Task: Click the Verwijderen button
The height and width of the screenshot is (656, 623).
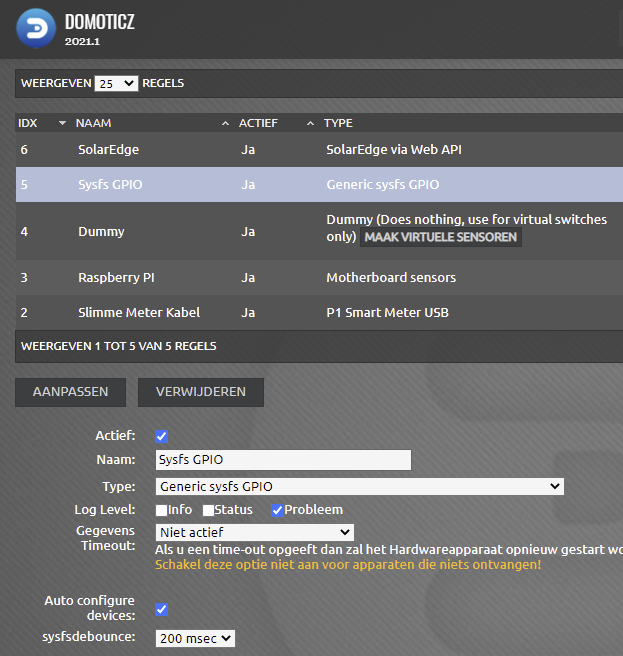Action: [x=201, y=392]
